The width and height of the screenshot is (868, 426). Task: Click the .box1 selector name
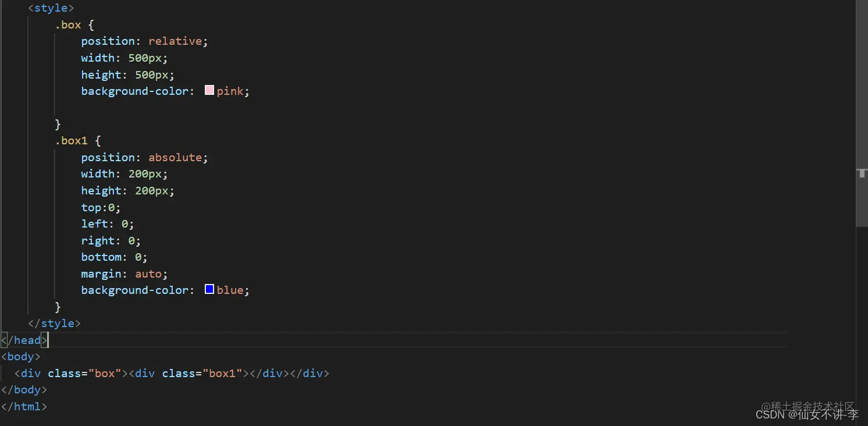coord(72,140)
